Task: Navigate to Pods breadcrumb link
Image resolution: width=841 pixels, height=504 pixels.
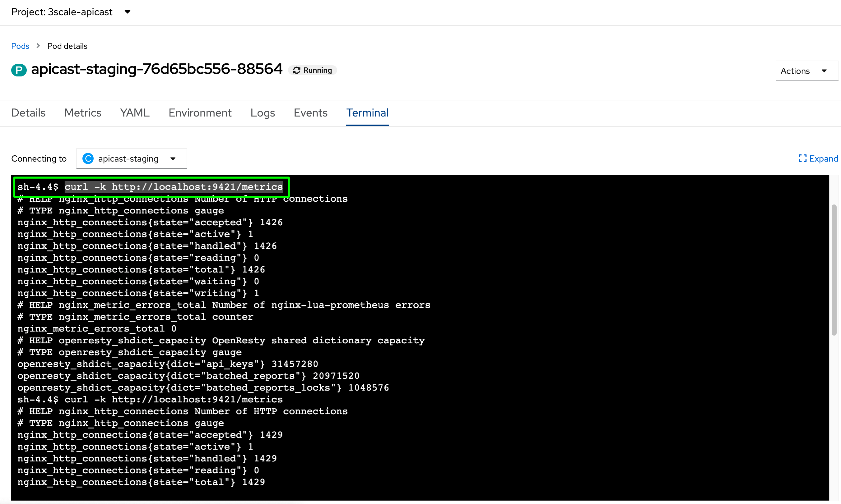Action: [20, 46]
